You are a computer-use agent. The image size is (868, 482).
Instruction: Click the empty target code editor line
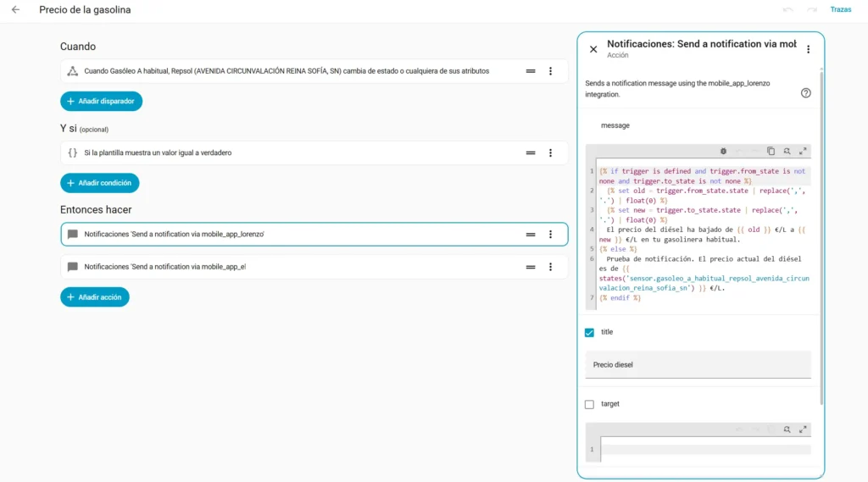705,449
